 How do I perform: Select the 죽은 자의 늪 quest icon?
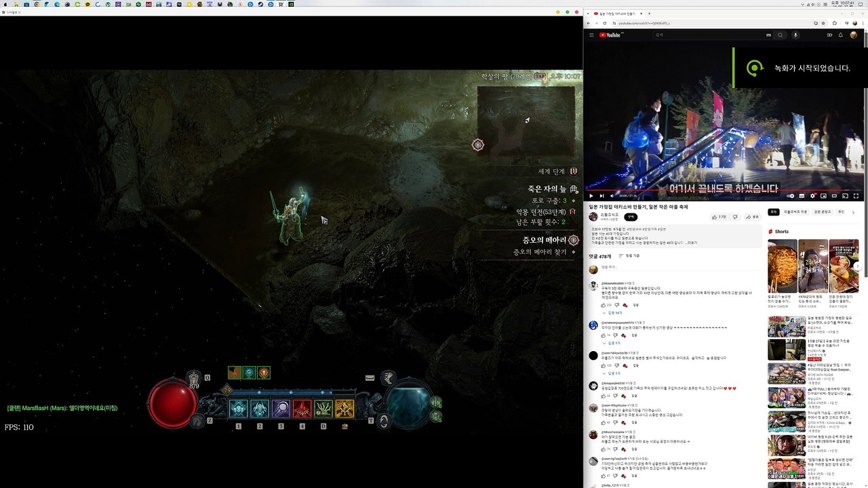(574, 189)
